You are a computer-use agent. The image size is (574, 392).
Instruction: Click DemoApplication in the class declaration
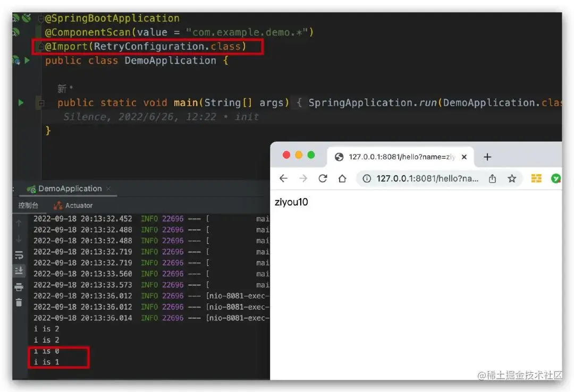(x=170, y=61)
